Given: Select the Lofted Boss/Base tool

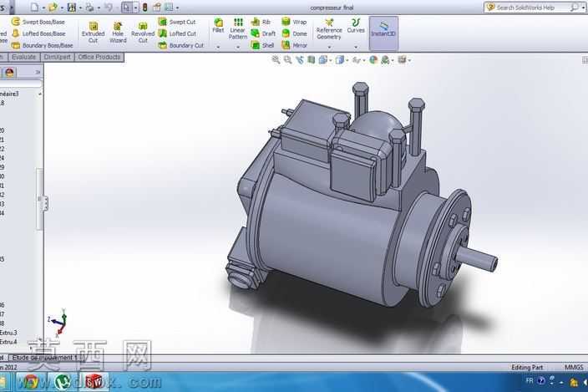Looking at the screenshot, I should (38, 33).
